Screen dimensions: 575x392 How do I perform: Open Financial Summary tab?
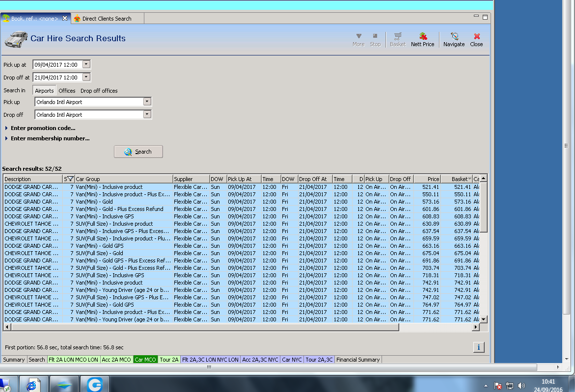[358, 360]
